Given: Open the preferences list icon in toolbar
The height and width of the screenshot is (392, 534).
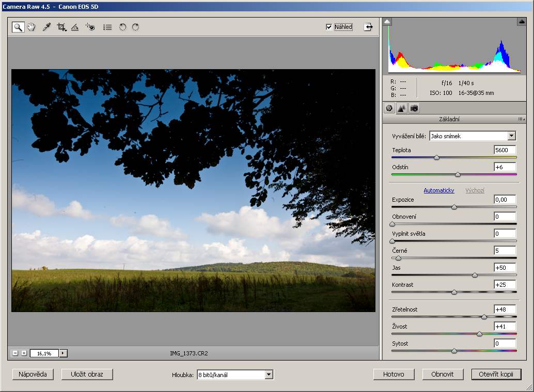Looking at the screenshot, I should click(x=107, y=27).
